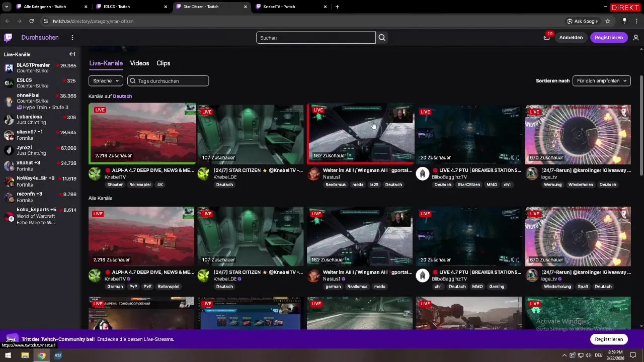The height and width of the screenshot is (362, 644).
Task: Open the Chrome three-dot menu
Action: pos(636,21)
